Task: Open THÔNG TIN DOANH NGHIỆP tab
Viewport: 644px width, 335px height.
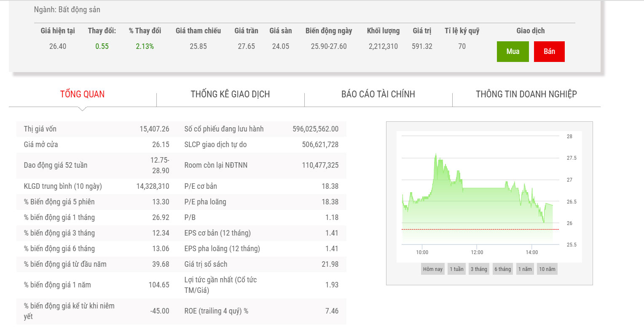Action: tap(526, 94)
